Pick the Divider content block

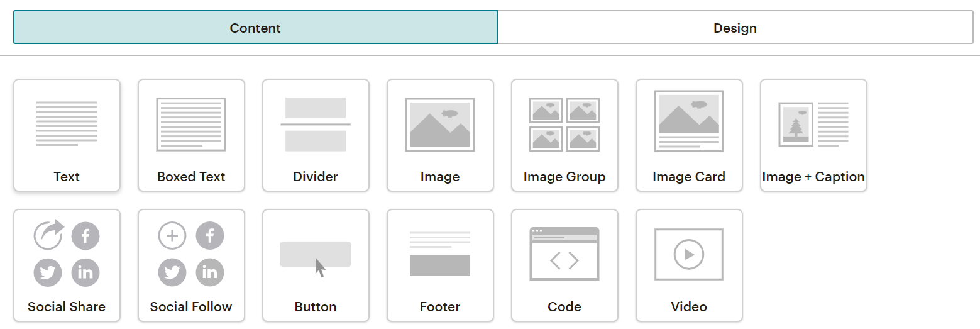point(316,135)
